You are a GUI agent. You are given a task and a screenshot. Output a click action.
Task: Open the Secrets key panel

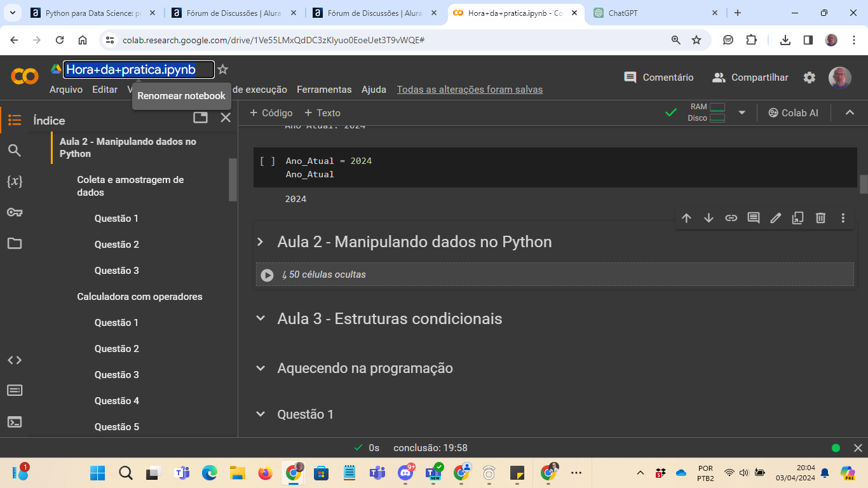click(15, 212)
